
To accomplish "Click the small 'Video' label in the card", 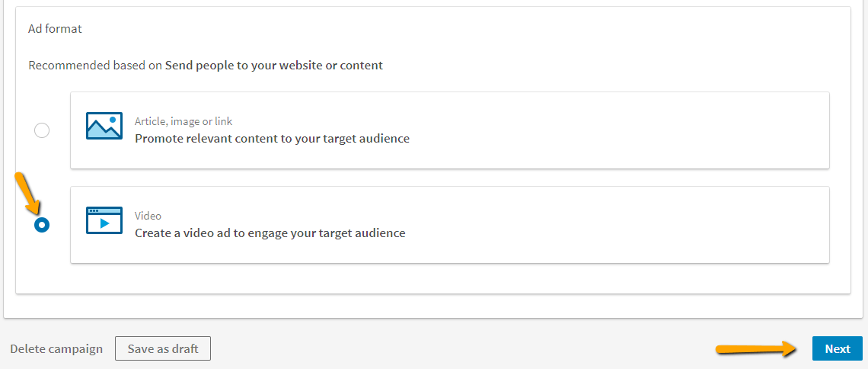I will pos(148,216).
